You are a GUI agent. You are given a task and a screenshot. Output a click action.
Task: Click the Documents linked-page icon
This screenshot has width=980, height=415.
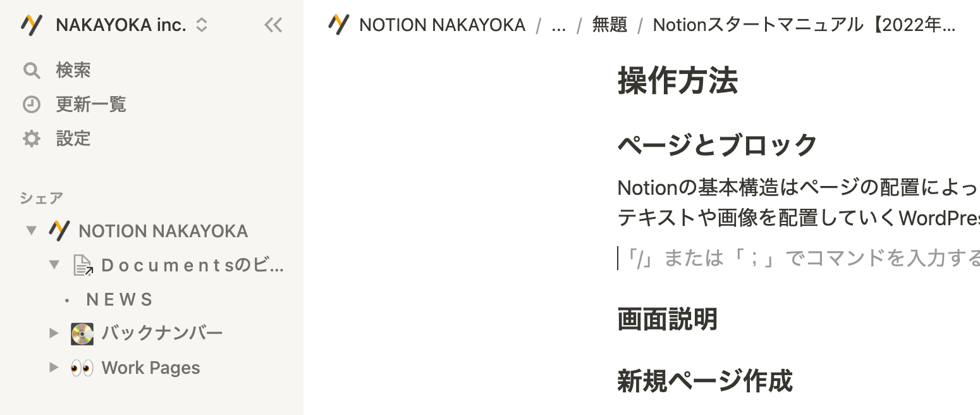pyautogui.click(x=83, y=265)
